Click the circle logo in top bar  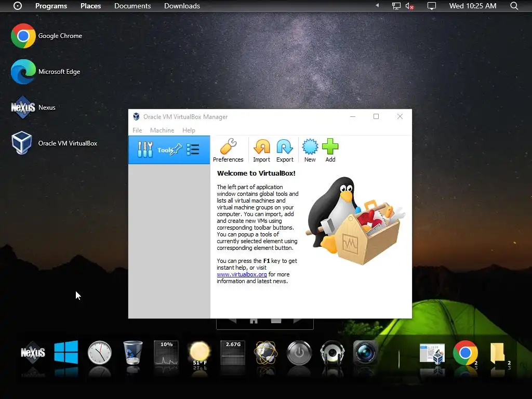(x=18, y=6)
